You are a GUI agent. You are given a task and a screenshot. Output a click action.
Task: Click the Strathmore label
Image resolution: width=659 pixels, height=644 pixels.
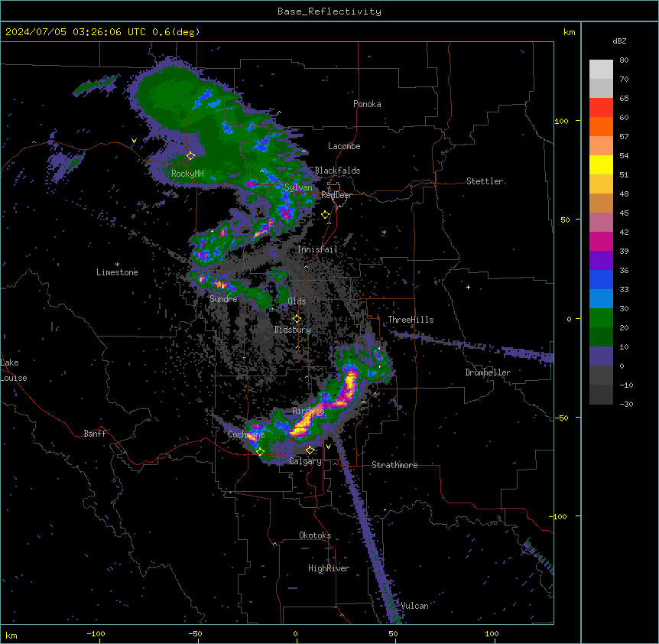(x=394, y=465)
